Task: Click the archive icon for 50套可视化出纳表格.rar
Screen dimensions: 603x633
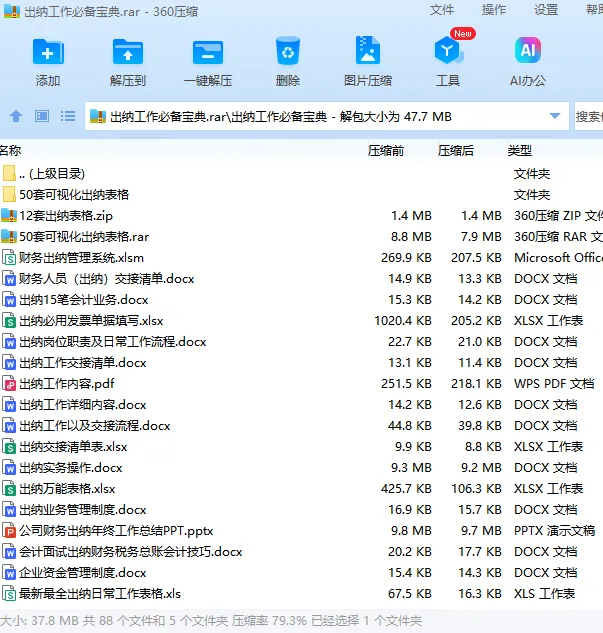Action: pos(9,237)
